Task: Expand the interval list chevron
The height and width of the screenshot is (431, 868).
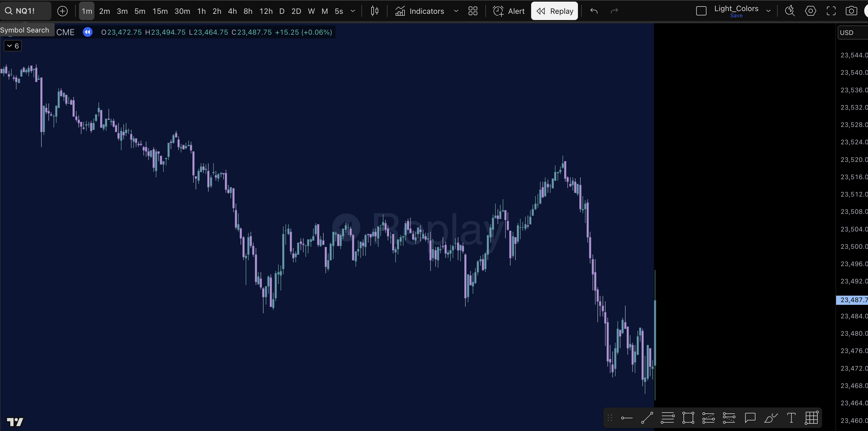Action: [x=353, y=11]
